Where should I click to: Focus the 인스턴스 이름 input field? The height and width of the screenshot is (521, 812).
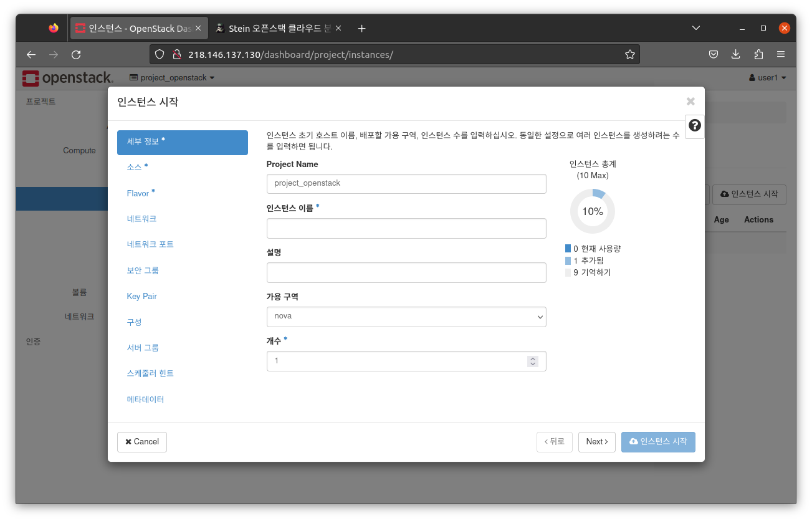(406, 228)
